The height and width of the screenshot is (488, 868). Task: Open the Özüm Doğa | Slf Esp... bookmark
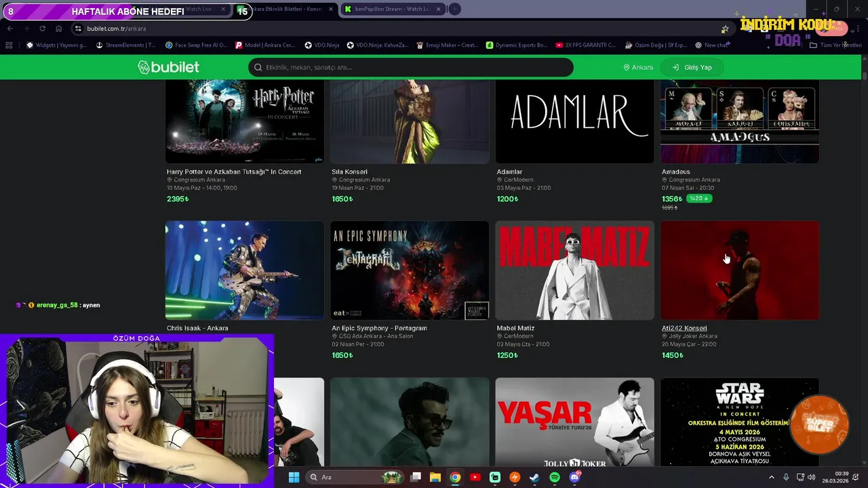pos(656,45)
